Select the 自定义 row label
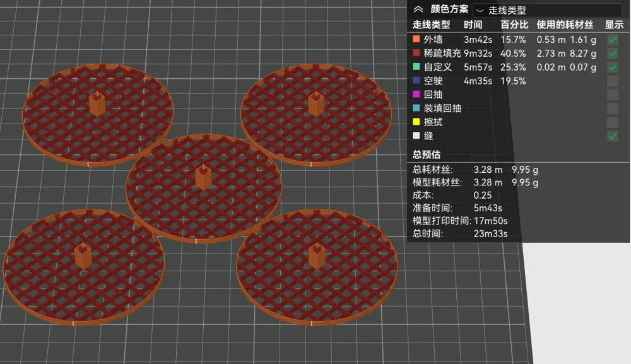631x364 pixels. 438,67
